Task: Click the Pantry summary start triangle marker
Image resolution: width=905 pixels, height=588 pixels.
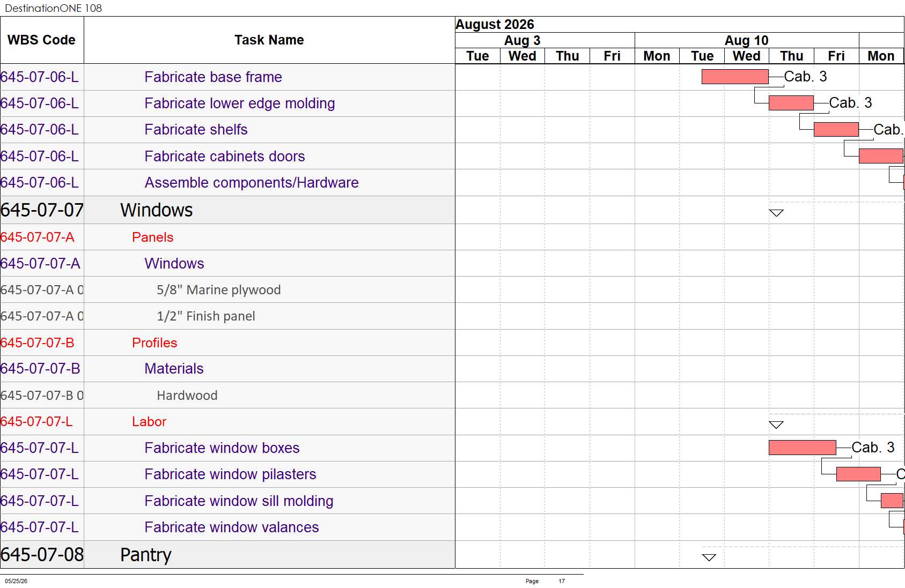Action: pos(709,557)
